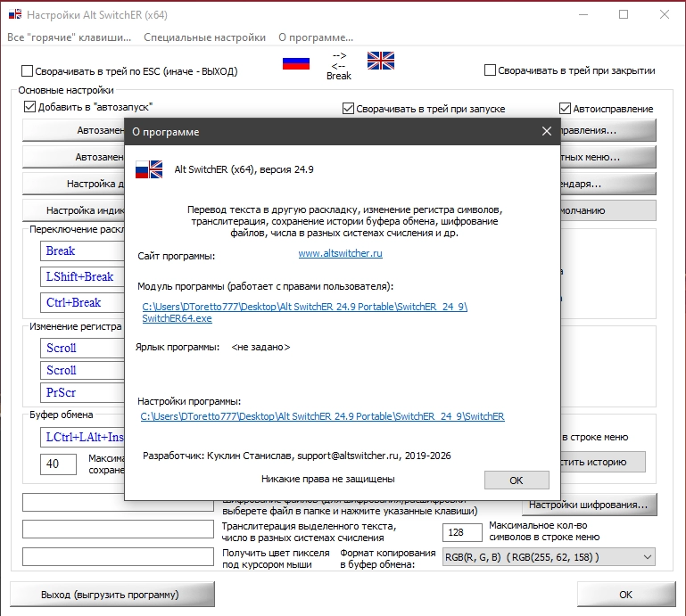
Task: Open Настройки шифрования button
Action: [x=589, y=505]
